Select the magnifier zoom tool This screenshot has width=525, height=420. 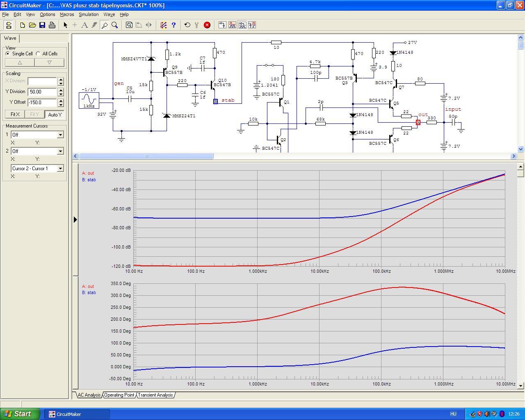(x=115, y=25)
